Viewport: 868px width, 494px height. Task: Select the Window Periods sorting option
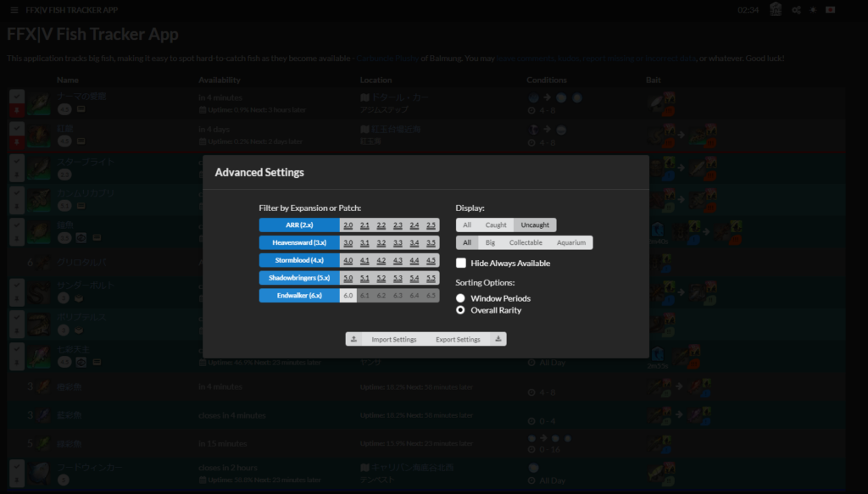click(x=460, y=298)
